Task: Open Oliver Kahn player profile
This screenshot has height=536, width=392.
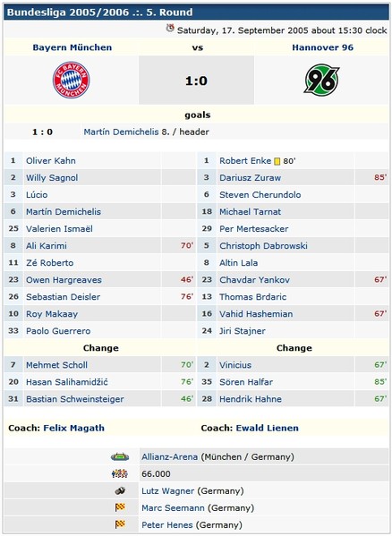Action: (51, 161)
